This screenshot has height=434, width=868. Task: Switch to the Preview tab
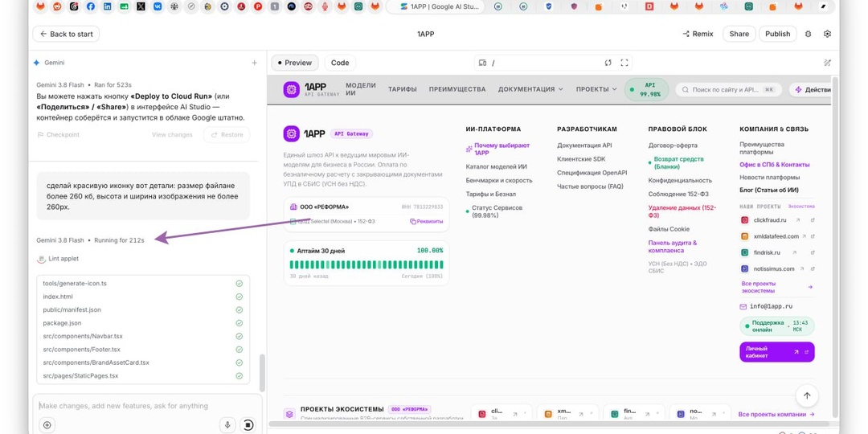click(294, 63)
